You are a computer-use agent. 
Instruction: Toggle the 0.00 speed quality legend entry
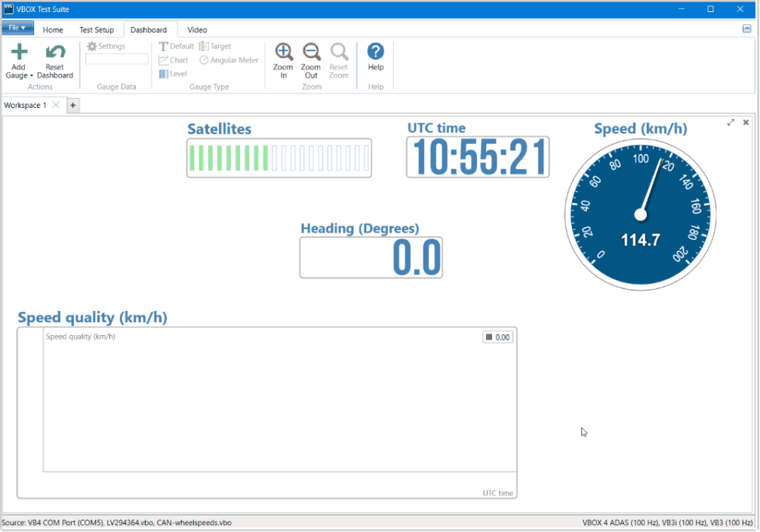[x=498, y=337]
